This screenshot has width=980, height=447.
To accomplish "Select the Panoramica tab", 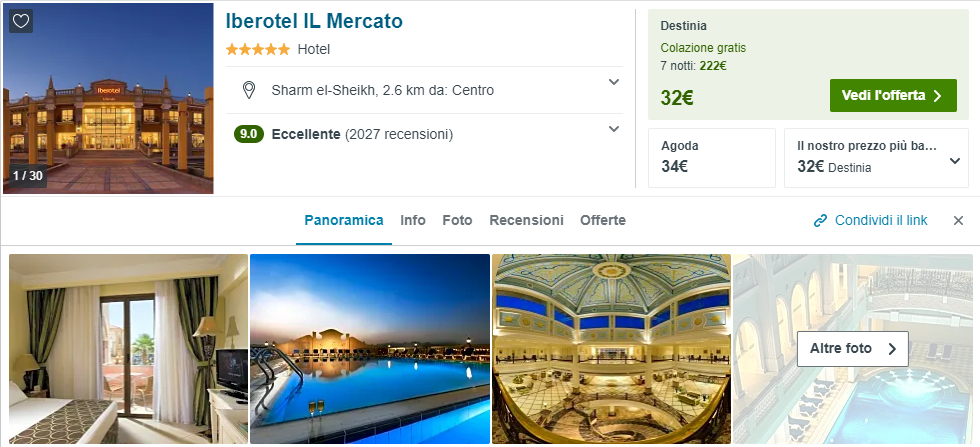I will (344, 220).
